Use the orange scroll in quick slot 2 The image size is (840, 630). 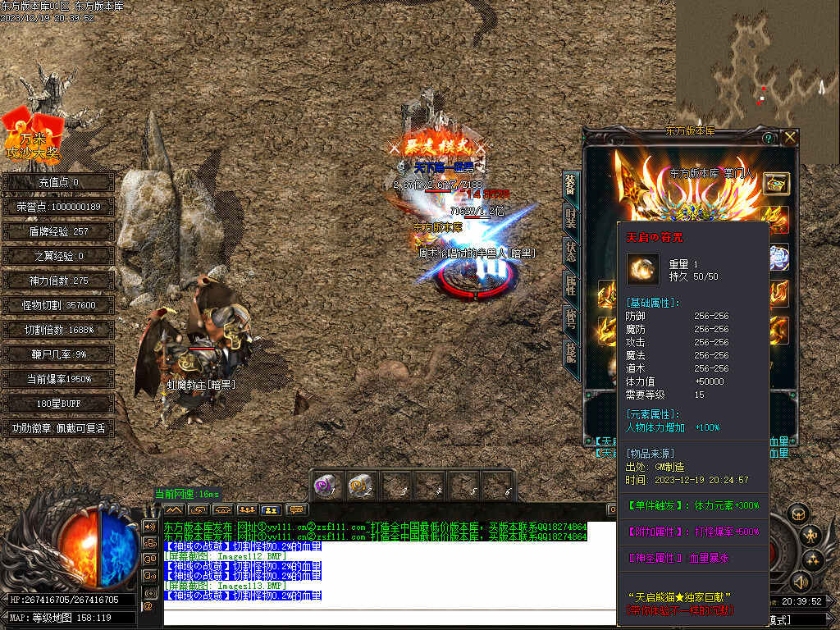pyautogui.click(x=359, y=486)
